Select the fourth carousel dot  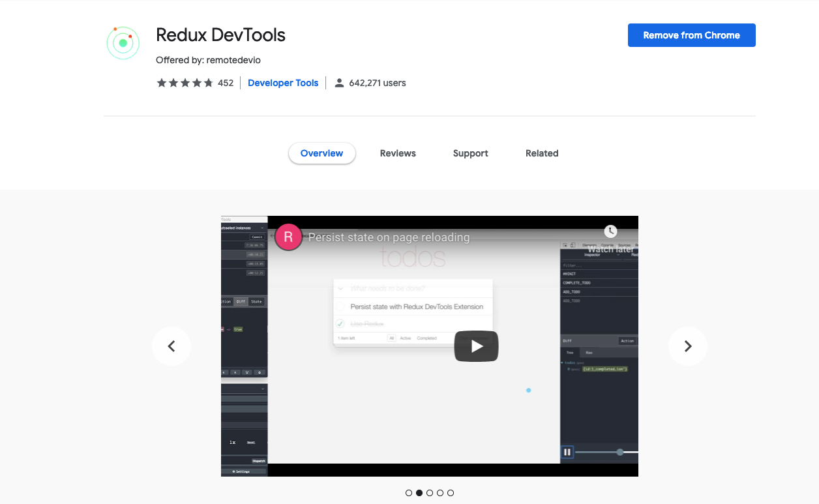(x=440, y=493)
